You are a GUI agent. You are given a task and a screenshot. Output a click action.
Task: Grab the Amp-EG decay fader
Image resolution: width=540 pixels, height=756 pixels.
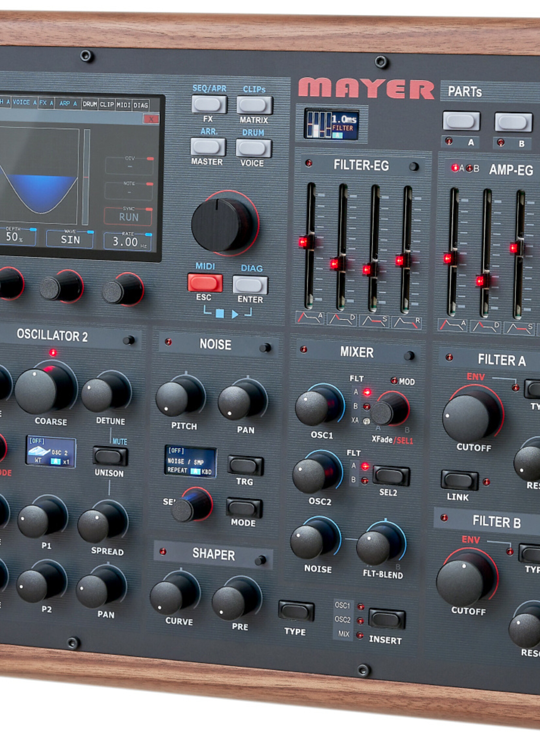(x=483, y=281)
